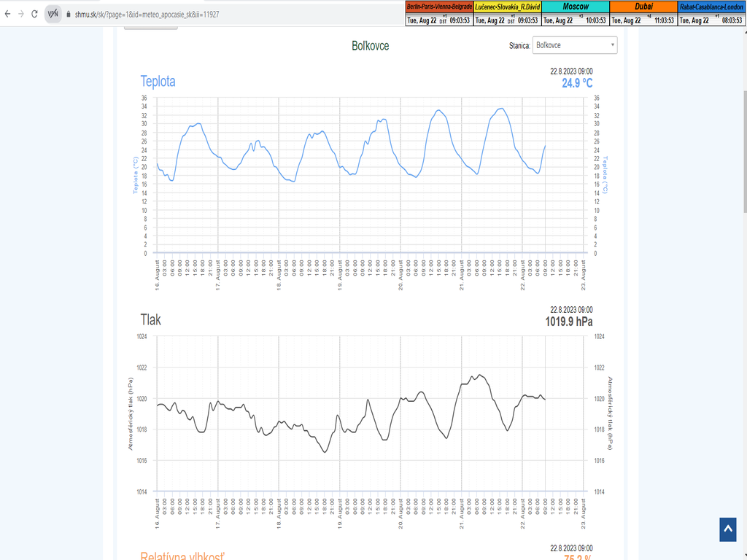Viewport: 747px width, 560px height.
Task: Open the Stanica station dropdown
Action: [575, 45]
